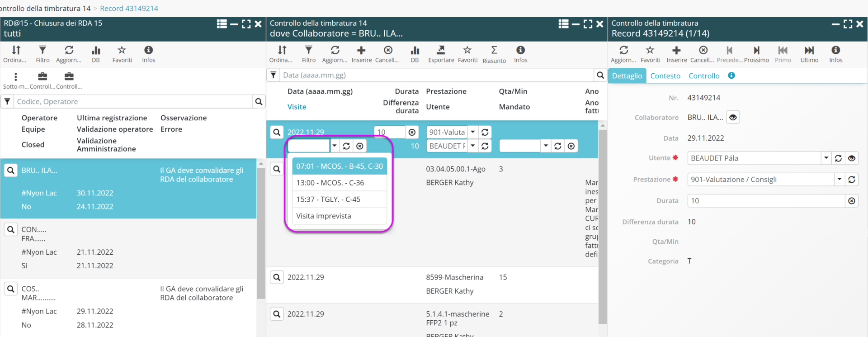868x337 pixels.
Task: Click Filtro icon in left panel toolbar
Action: pyautogui.click(x=42, y=50)
